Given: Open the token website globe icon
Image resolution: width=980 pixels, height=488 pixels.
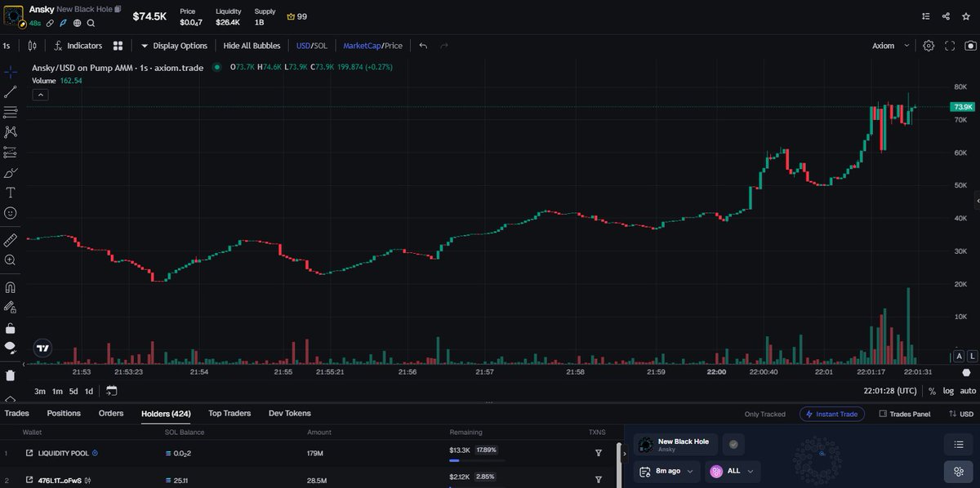Looking at the screenshot, I should pos(77,23).
